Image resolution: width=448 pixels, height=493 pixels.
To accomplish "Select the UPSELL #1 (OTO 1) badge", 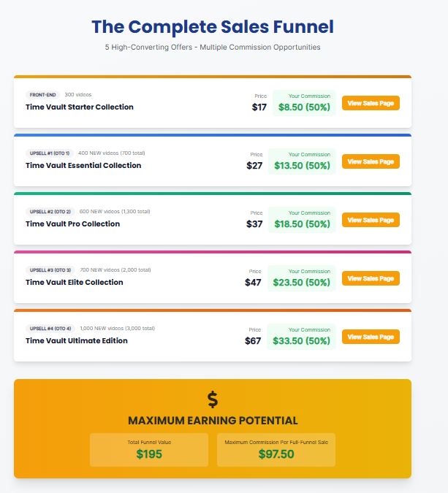I will coord(50,153).
